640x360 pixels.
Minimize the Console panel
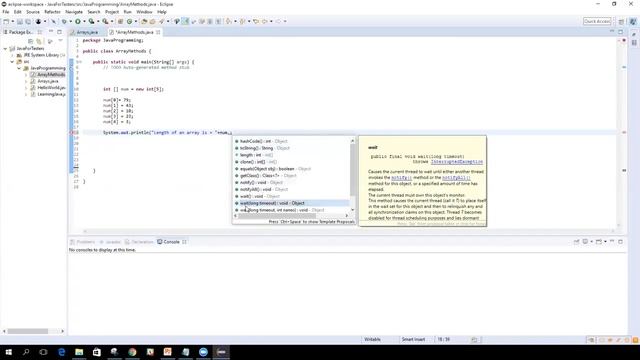coord(612,242)
